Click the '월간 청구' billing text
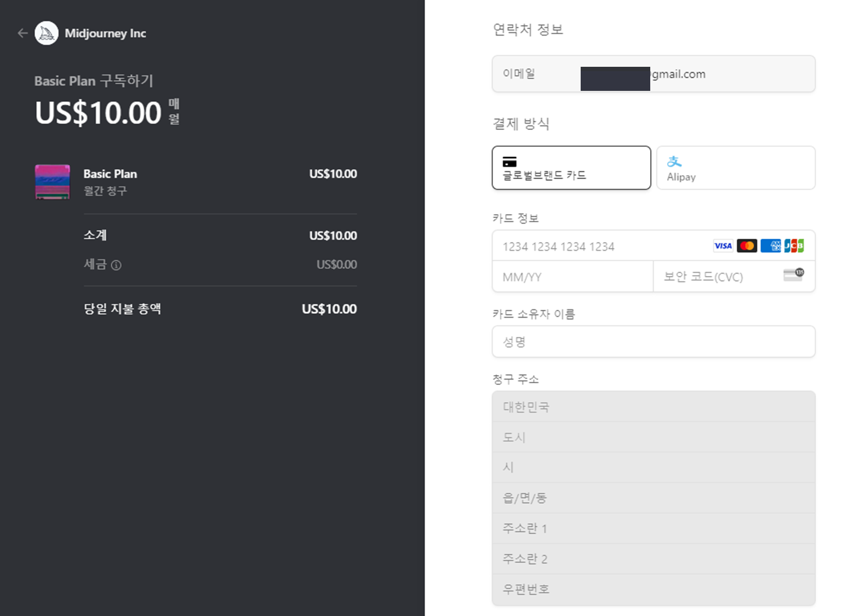Screen dimensions: 848x616 click(105, 191)
